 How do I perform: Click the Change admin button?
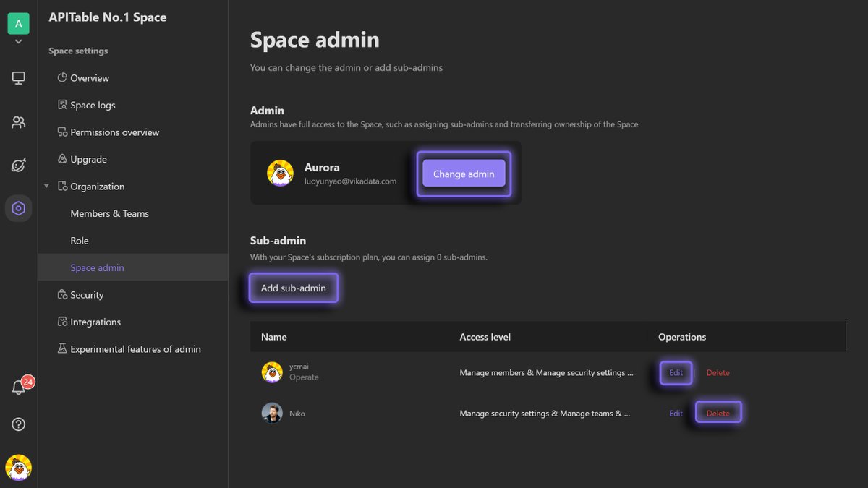pos(463,174)
